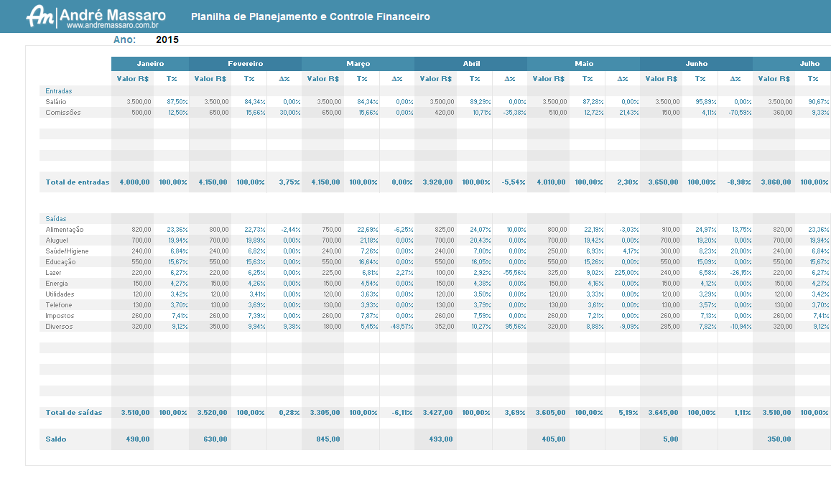Click the Janeiro month header
Image resolution: width=831 pixels, height=504 pixels.
(150, 64)
